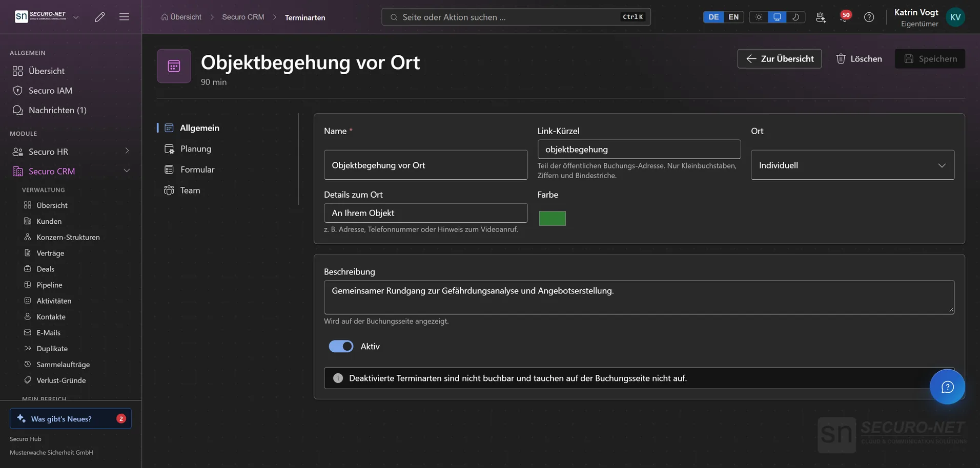Click the Link-Kürzel input field
The width and height of the screenshot is (980, 468).
[x=639, y=149]
